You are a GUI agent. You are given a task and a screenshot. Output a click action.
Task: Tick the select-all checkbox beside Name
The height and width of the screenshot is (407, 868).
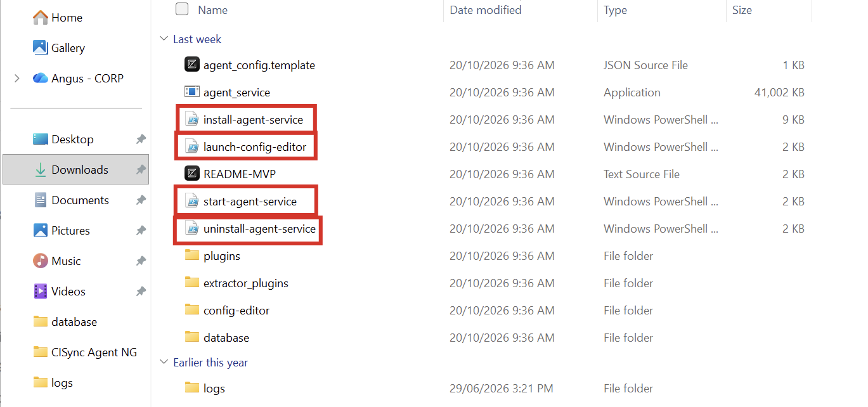182,9
